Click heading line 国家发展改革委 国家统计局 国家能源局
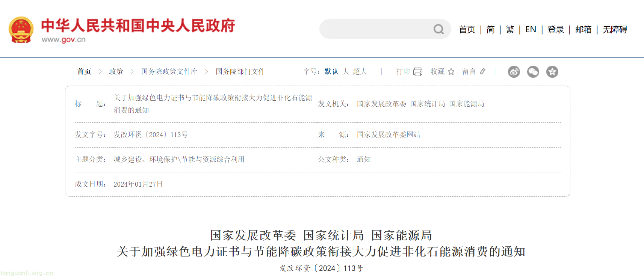644x276 pixels. (321, 235)
